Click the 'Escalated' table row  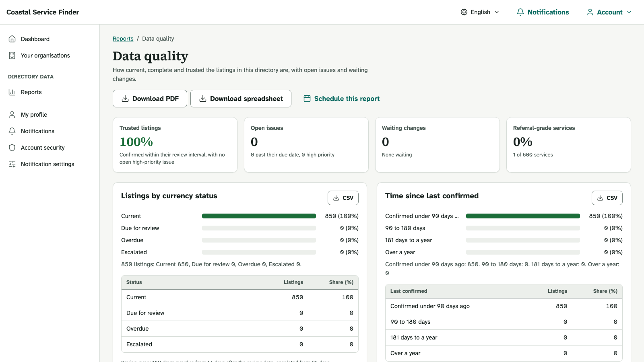coord(240,344)
